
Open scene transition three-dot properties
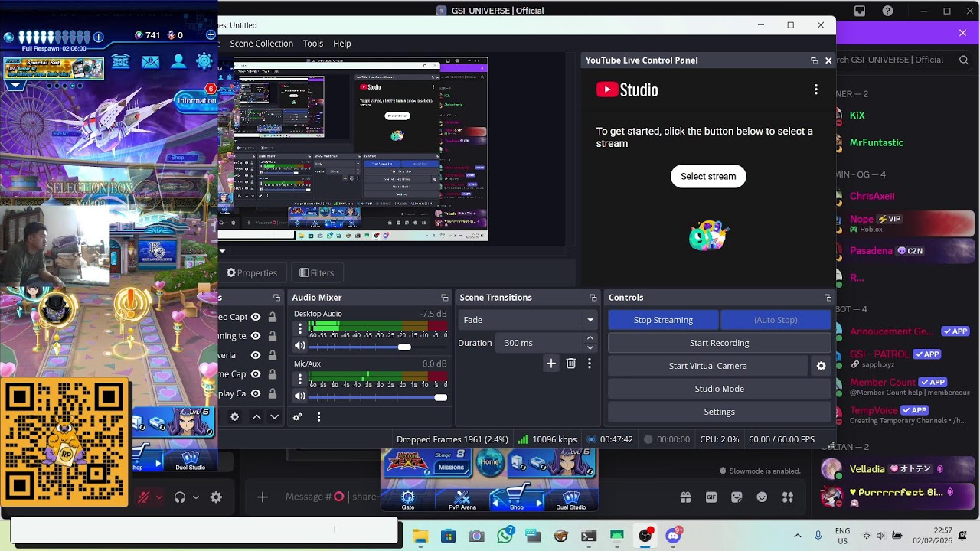(589, 364)
